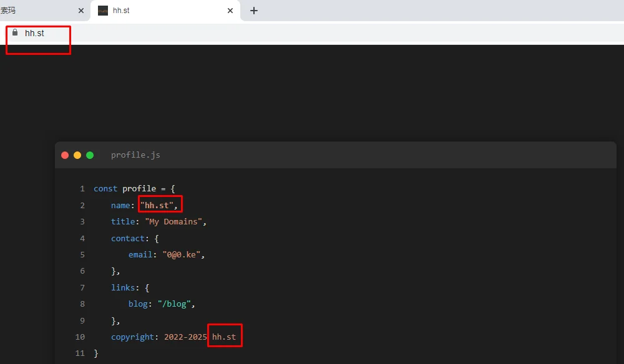The image size is (624, 364).
Task: Click the copyright 2022-2025 text
Action: [x=185, y=337]
